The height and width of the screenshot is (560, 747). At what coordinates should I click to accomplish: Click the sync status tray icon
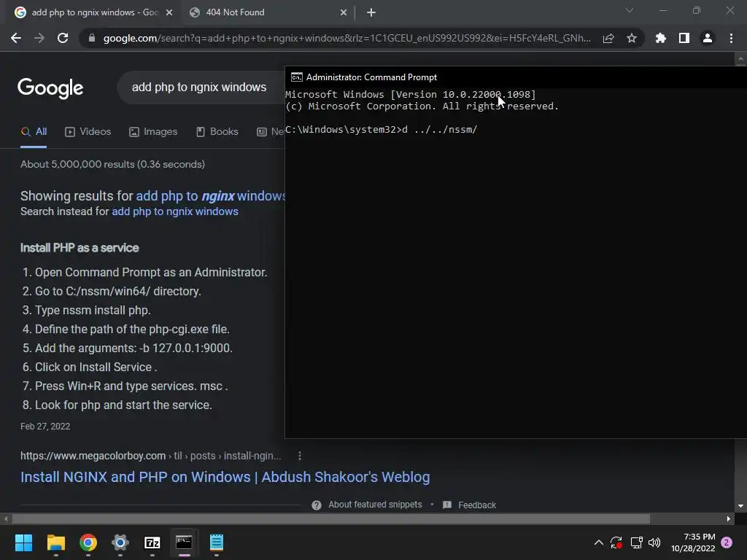[616, 542]
